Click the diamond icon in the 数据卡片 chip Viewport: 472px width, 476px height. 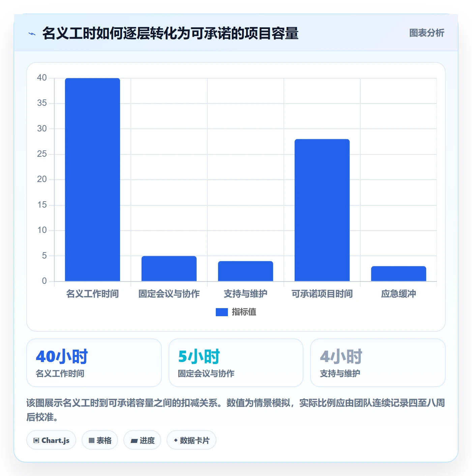point(176,440)
